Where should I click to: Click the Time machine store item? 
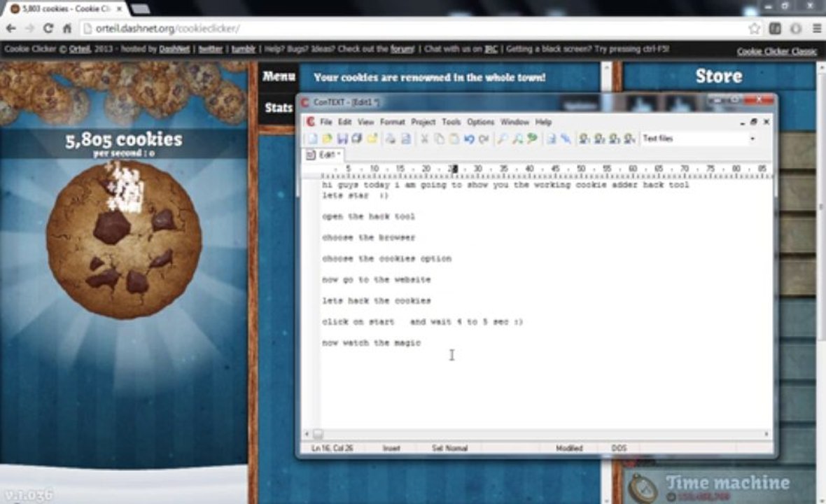[x=719, y=487]
